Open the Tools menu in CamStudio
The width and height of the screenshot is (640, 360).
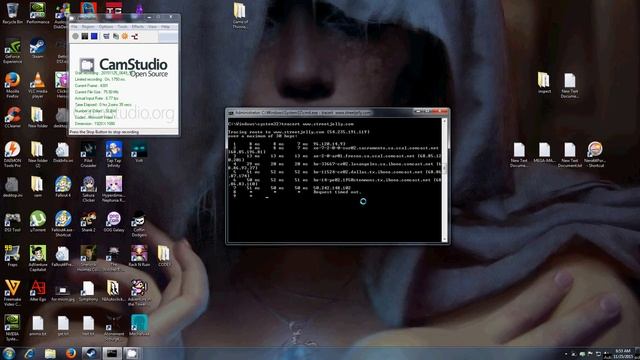click(x=122, y=27)
